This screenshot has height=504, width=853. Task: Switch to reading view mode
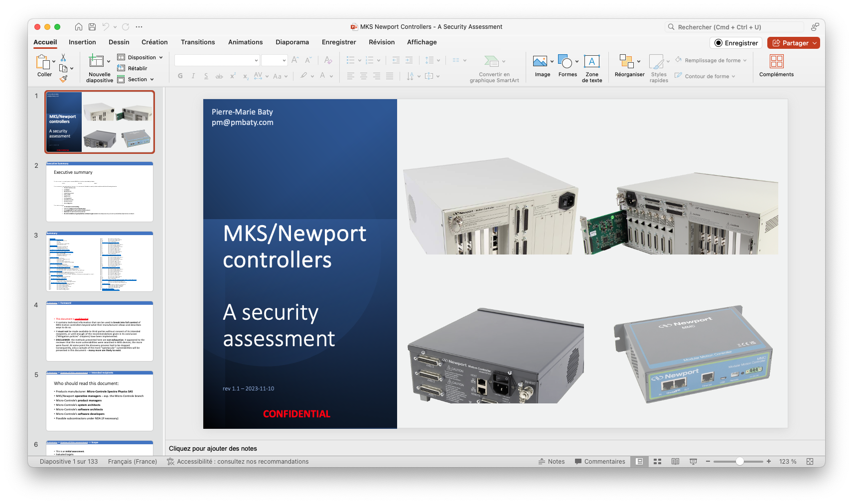(x=675, y=462)
